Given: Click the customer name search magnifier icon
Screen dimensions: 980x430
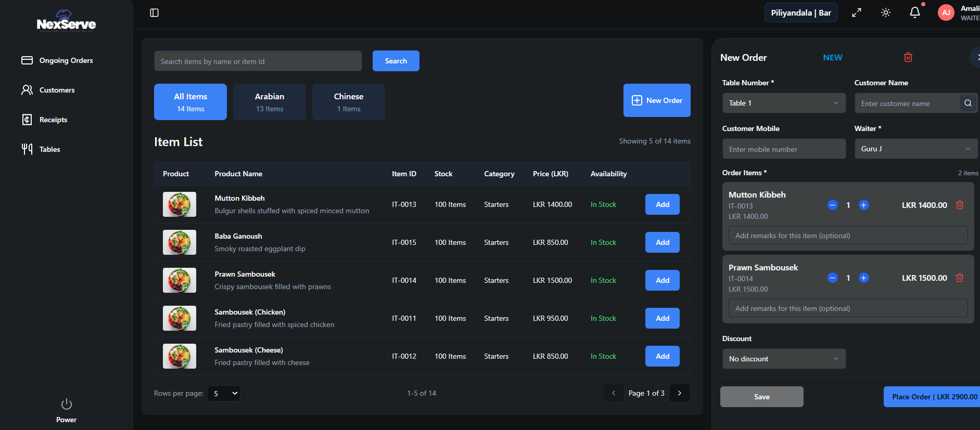Looking at the screenshot, I should tap(968, 103).
